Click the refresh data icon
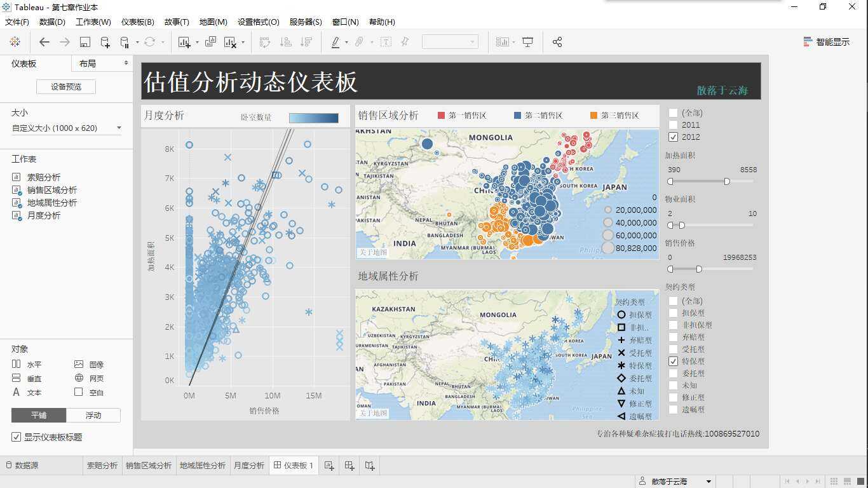Image resolution: width=868 pixels, height=488 pixels. point(149,42)
